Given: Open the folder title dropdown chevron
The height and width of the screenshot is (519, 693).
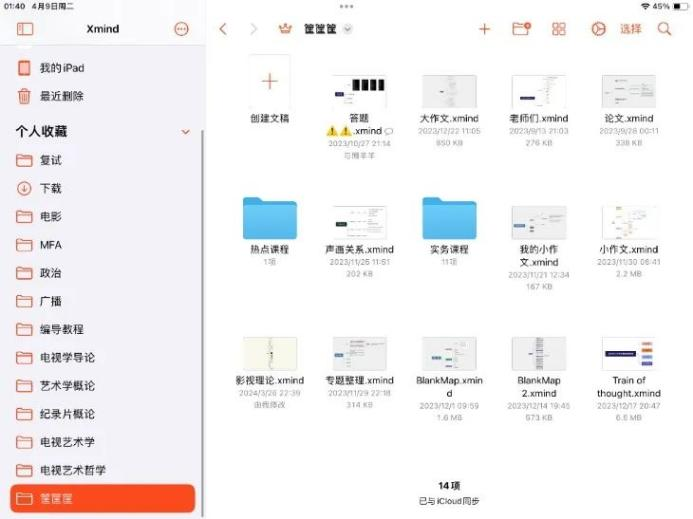Looking at the screenshot, I should (x=347, y=29).
